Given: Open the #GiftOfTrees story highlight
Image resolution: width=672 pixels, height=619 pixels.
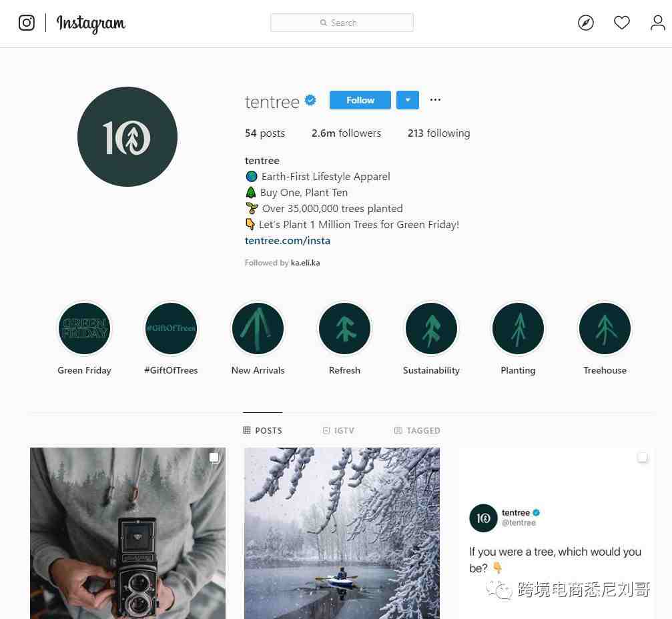Looking at the screenshot, I should tap(171, 329).
